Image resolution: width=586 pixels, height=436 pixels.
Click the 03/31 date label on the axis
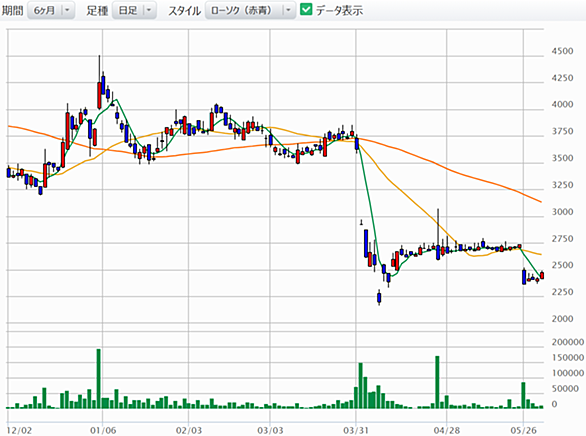356,430
